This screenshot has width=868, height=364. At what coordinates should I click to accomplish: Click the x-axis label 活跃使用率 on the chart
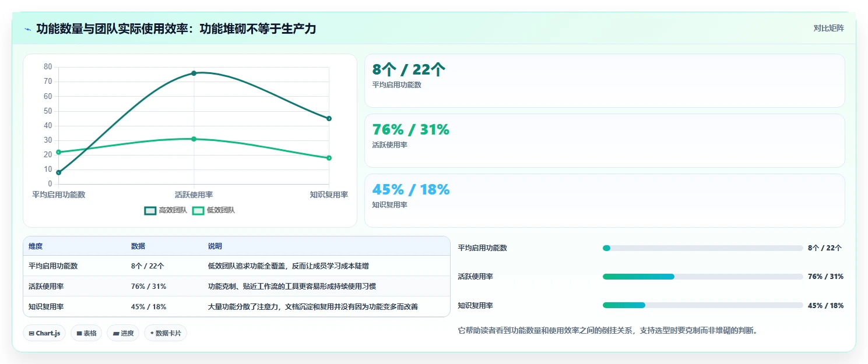pyautogui.click(x=194, y=195)
